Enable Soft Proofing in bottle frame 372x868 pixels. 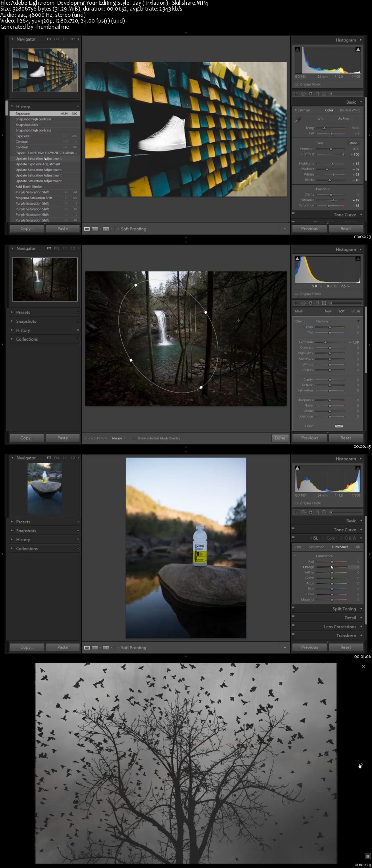click(118, 648)
